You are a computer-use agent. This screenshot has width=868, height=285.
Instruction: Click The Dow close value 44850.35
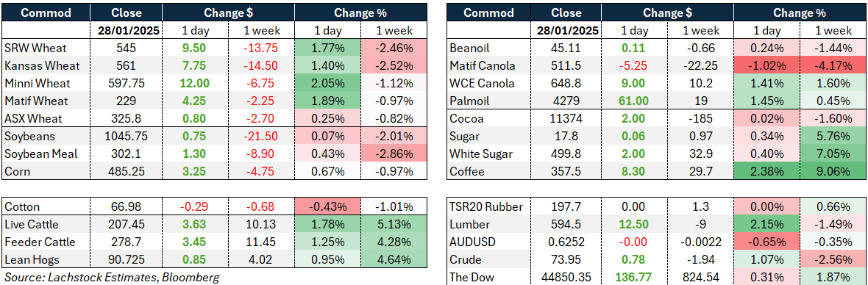[566, 277]
